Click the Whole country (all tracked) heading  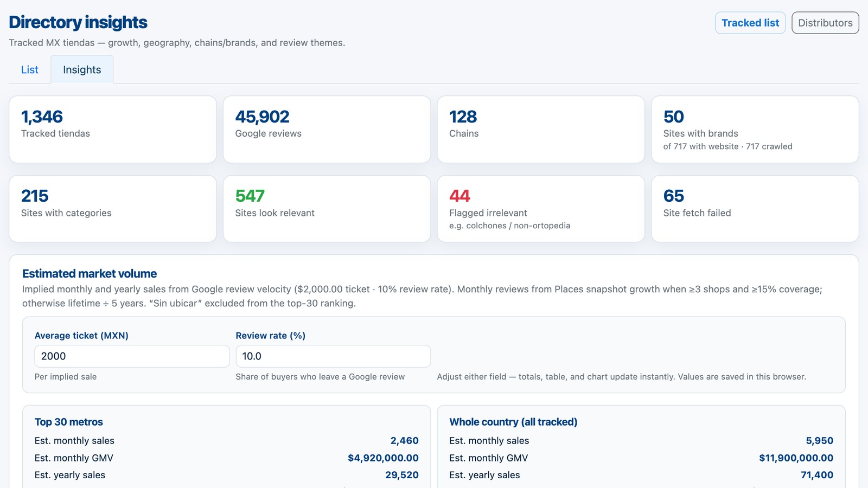[x=513, y=422]
